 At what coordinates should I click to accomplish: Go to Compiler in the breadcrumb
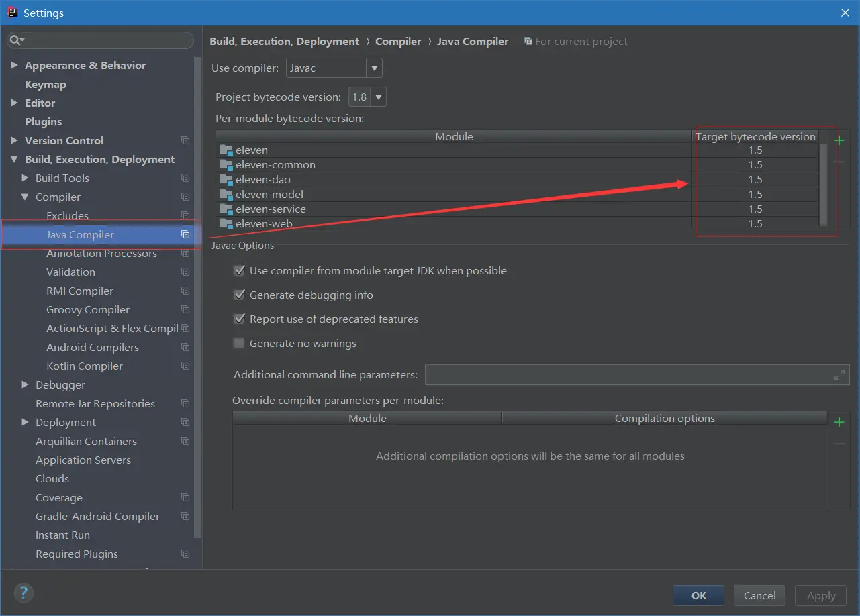(398, 42)
